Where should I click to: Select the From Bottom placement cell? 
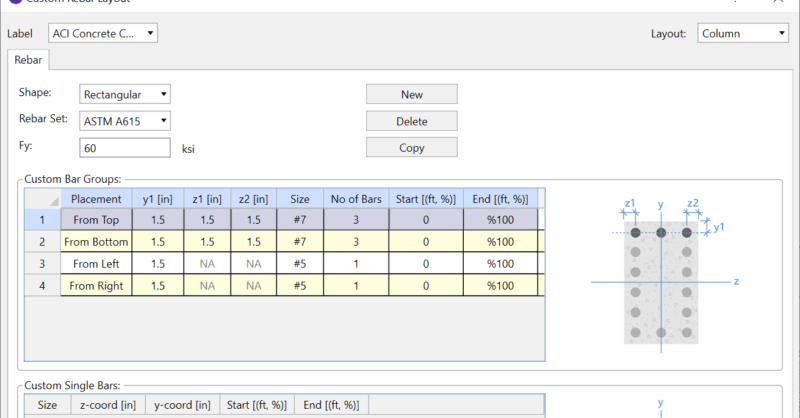tap(97, 242)
